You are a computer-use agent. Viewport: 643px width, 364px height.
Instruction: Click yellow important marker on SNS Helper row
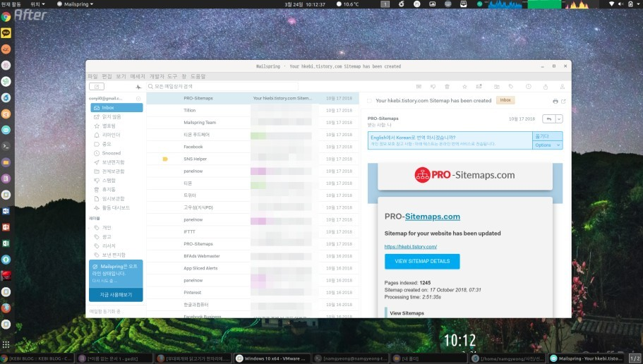(165, 159)
